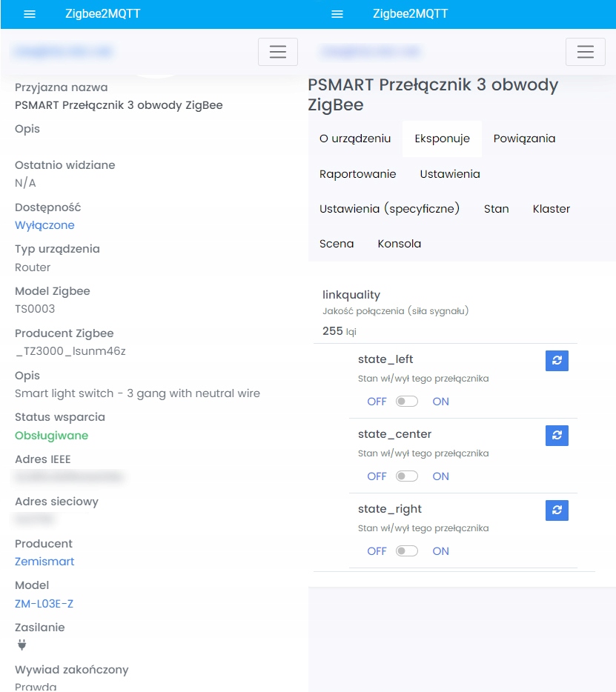Expand the left panel navbar toggler

tap(278, 52)
